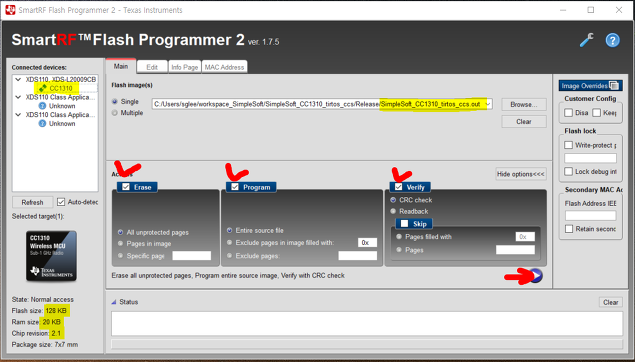
Task: Click the Write-protect pages input field
Action: (x=590, y=158)
